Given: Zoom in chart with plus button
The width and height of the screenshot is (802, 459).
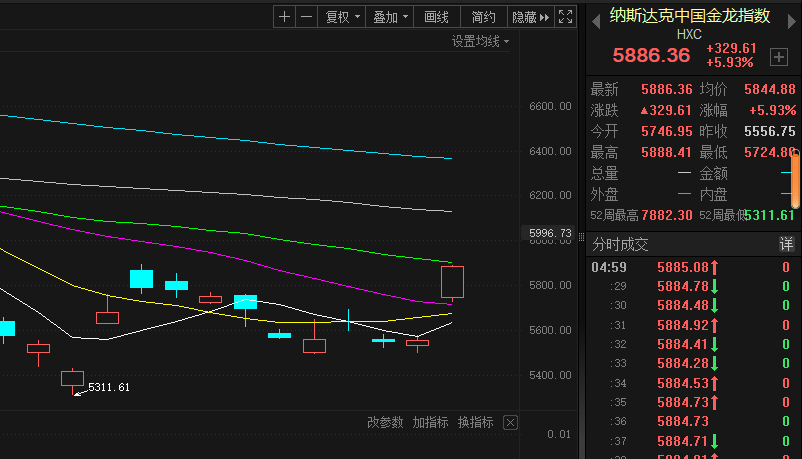Looking at the screenshot, I should pyautogui.click(x=284, y=17).
